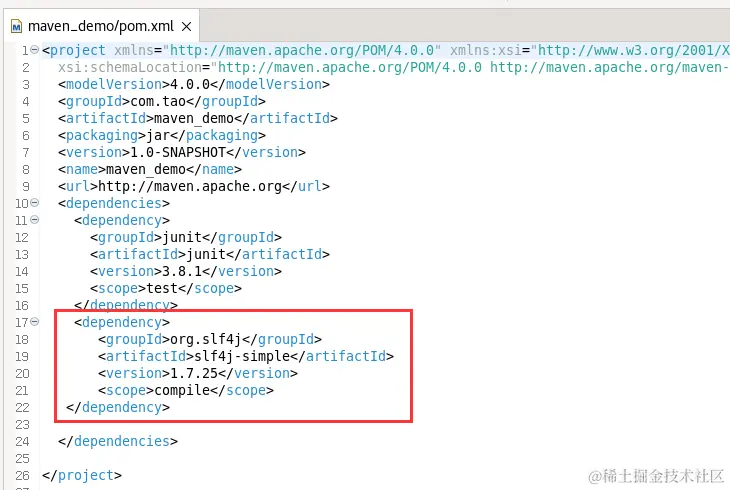Image resolution: width=730 pixels, height=490 pixels.
Task: Click the groupId value com.tao
Action: (158, 101)
